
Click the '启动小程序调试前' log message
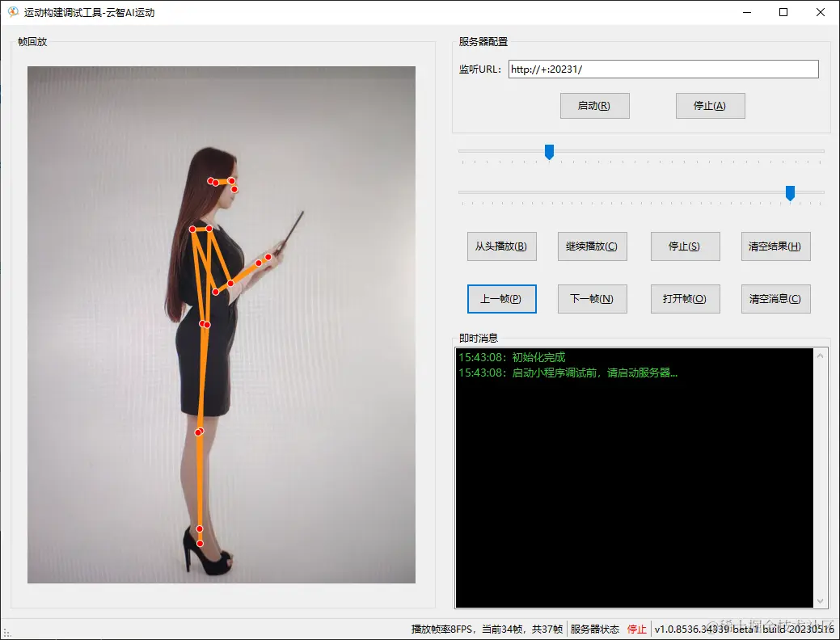[568, 373]
